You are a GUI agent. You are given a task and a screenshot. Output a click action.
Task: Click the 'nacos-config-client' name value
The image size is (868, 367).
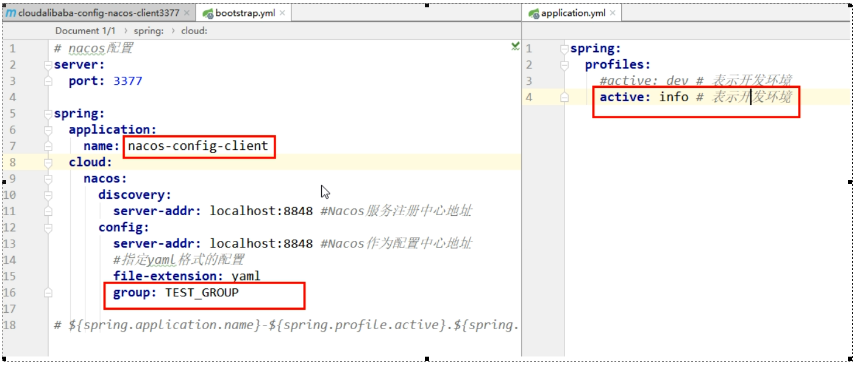click(197, 146)
